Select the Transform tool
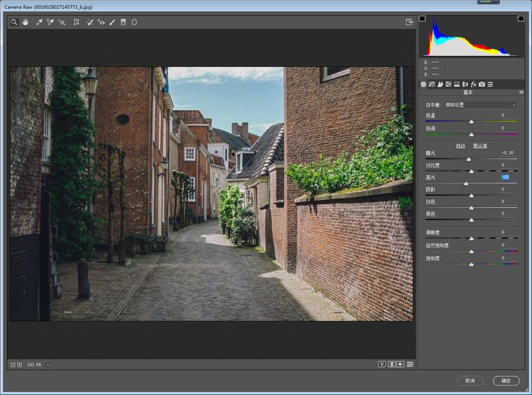532x395 pixels. (76, 22)
